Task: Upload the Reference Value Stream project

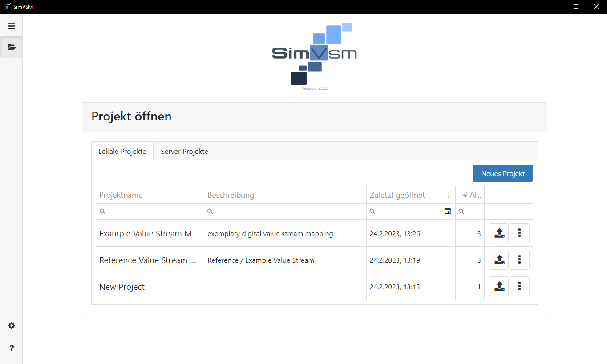Action: pos(498,260)
